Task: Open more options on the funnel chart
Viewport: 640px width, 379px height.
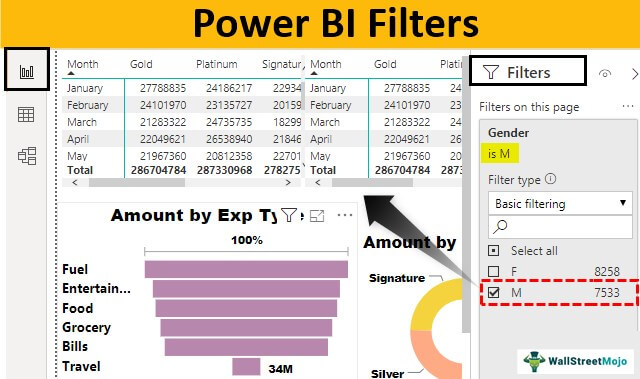Action: tap(345, 215)
